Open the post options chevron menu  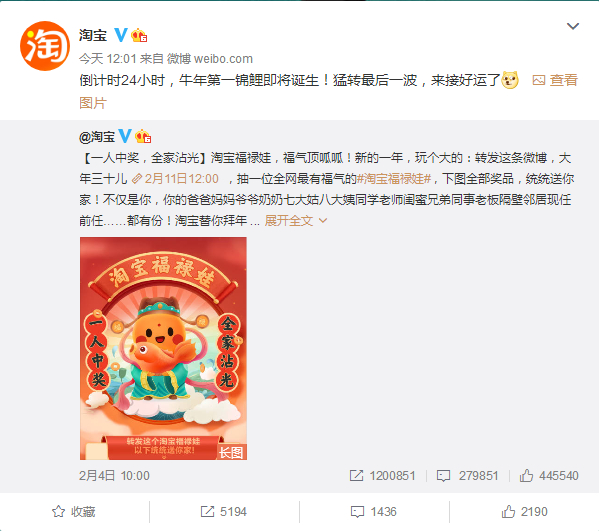[x=573, y=26]
